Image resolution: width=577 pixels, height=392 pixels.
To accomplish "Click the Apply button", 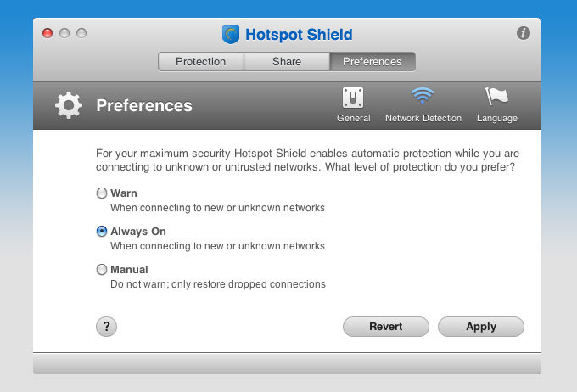I will click(x=481, y=327).
